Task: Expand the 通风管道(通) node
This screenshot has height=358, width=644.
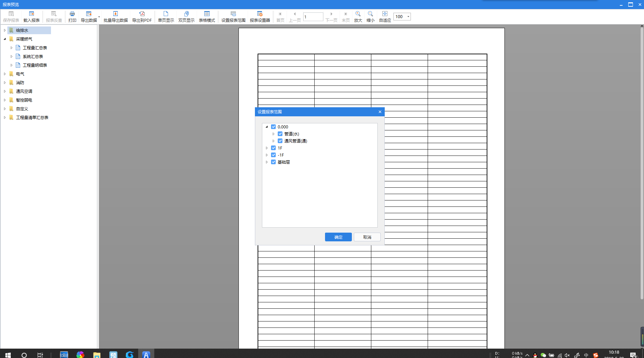Action: click(x=274, y=141)
